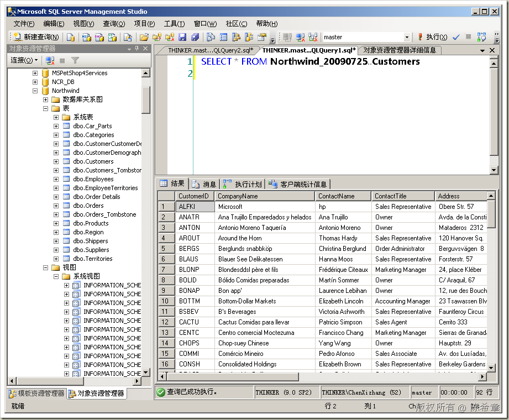The height and width of the screenshot is (420, 509).
Task: Click the XMLA query toolbar icon
Action: (112, 38)
